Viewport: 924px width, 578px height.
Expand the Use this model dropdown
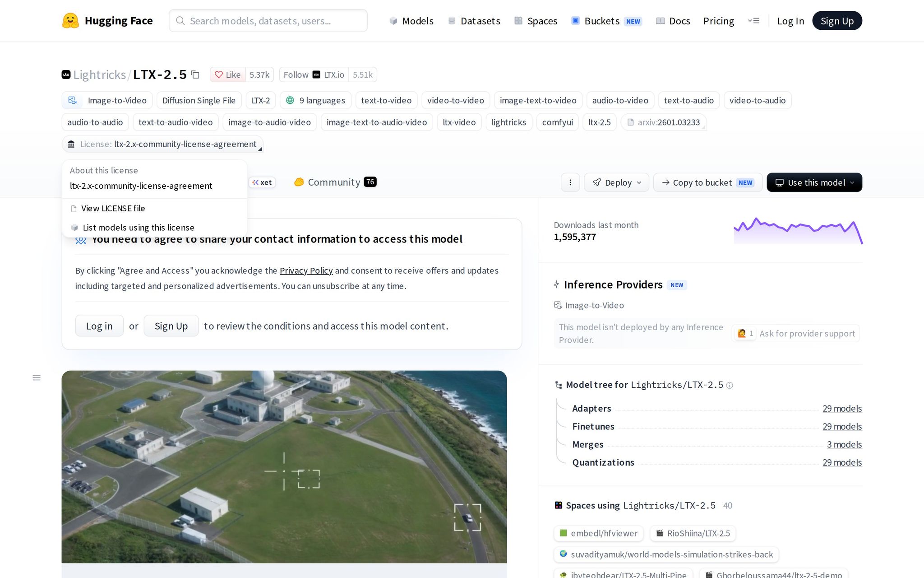814,182
